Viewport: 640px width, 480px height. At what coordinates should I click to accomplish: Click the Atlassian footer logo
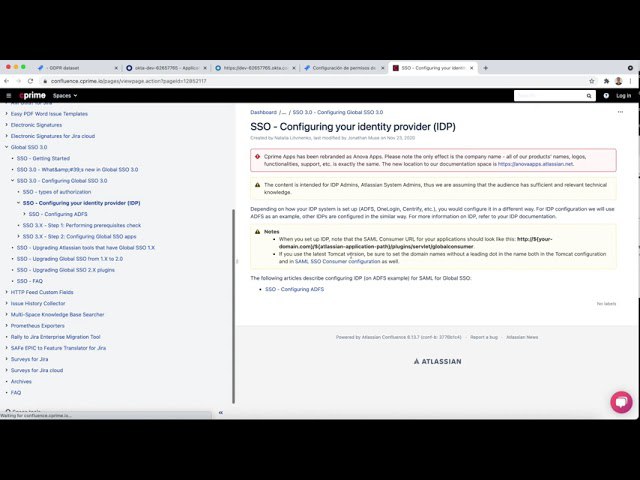point(438,361)
